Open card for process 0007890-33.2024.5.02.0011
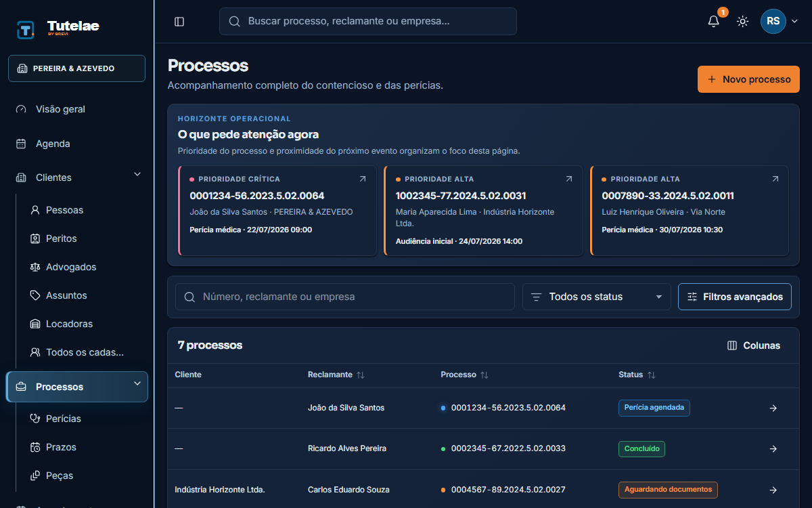 (x=690, y=211)
